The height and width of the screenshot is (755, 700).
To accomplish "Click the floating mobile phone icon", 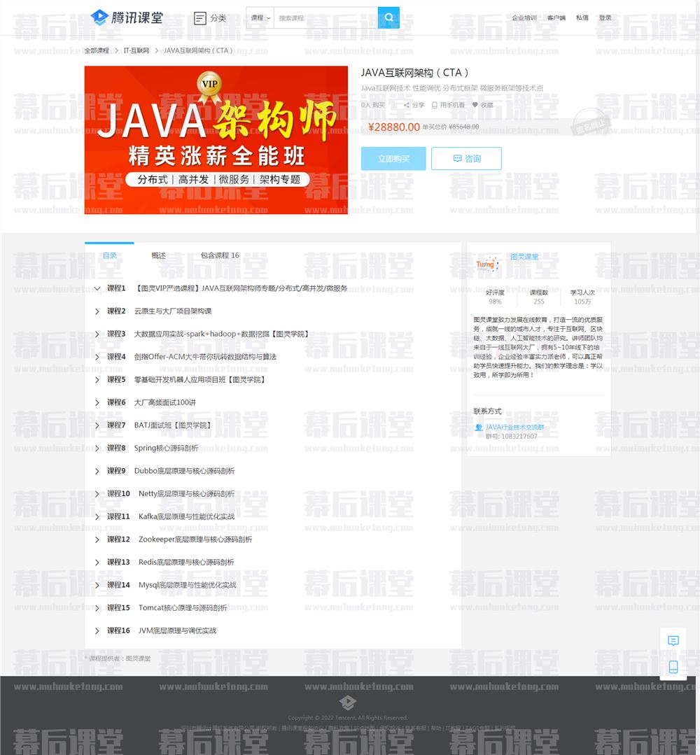I will 673,666.
